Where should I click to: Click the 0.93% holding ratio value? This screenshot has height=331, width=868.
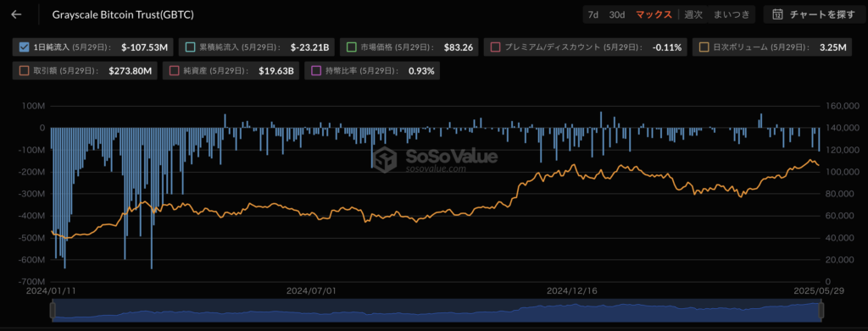point(421,71)
